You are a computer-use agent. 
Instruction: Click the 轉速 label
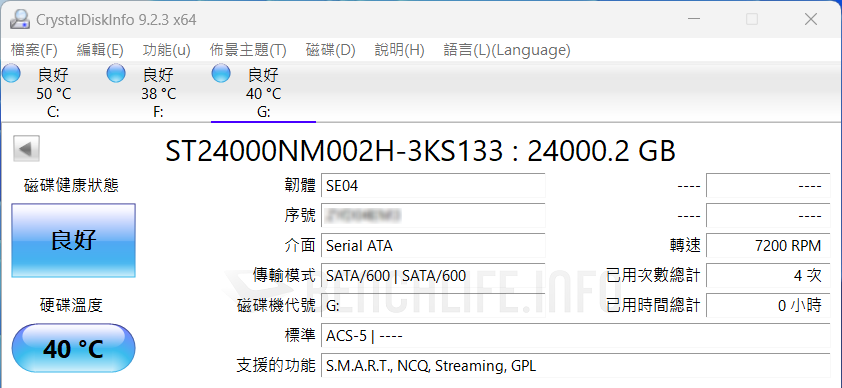click(x=685, y=246)
